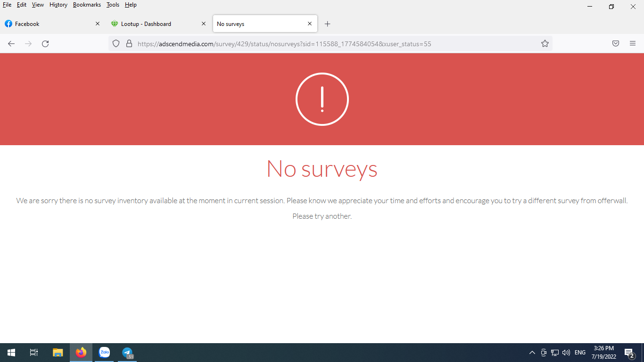Open Task View on the taskbar
The image size is (644, 362).
click(34, 353)
